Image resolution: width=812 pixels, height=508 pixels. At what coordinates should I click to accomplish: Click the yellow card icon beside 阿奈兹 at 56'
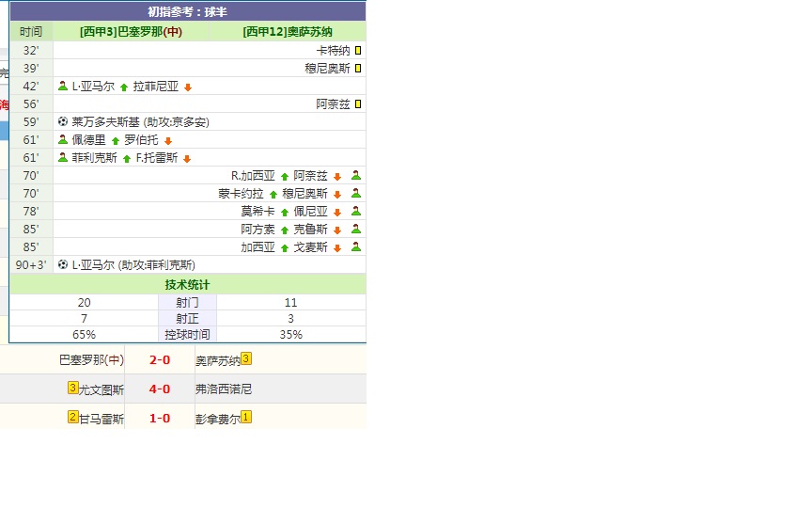click(358, 104)
